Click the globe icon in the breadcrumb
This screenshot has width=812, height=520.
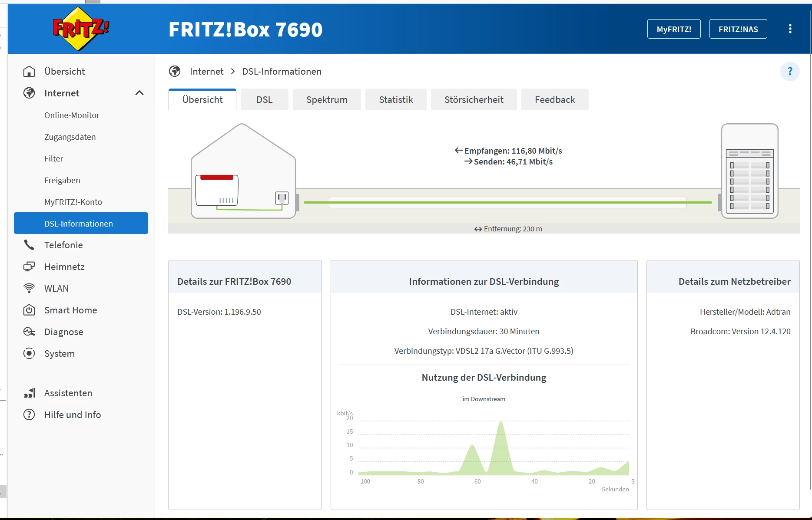point(175,71)
